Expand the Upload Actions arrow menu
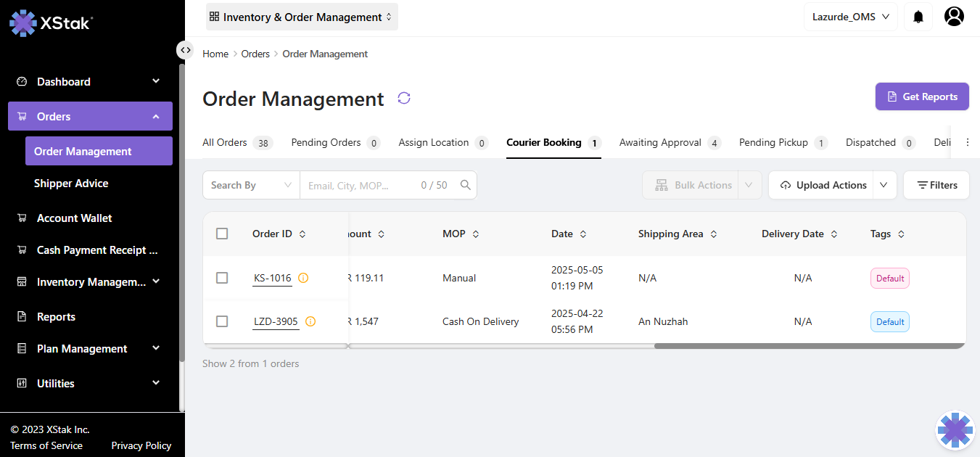The image size is (980, 457). 884,185
